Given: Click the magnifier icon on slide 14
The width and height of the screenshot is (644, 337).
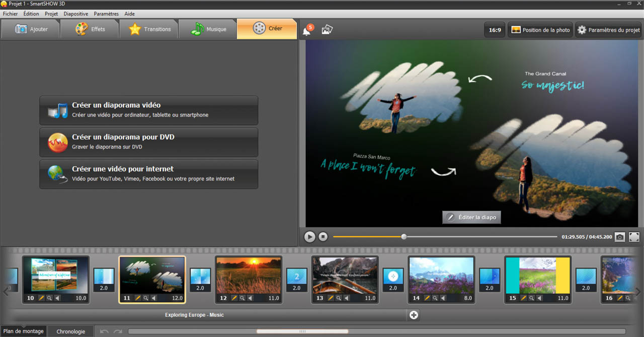Looking at the screenshot, I should pyautogui.click(x=436, y=298).
